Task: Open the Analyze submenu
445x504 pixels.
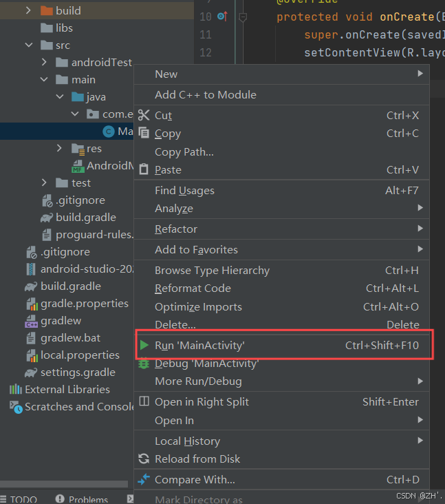Action: tap(281, 209)
